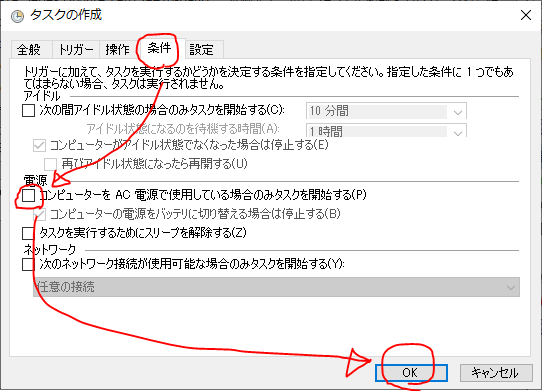Close the タスクの作成 dialog
Viewport: 542px width, 391px height.
coord(526,15)
